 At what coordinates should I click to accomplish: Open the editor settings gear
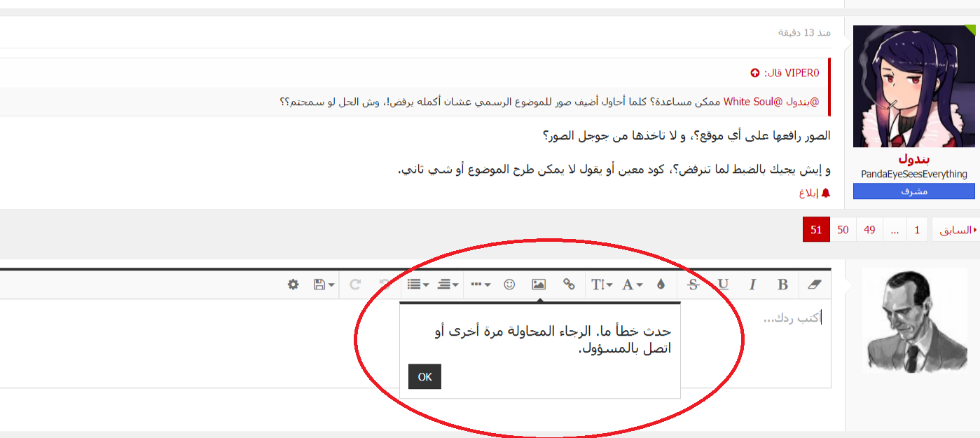tap(294, 285)
